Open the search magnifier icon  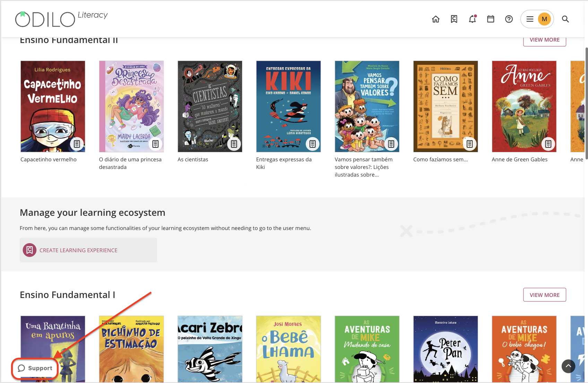(565, 19)
